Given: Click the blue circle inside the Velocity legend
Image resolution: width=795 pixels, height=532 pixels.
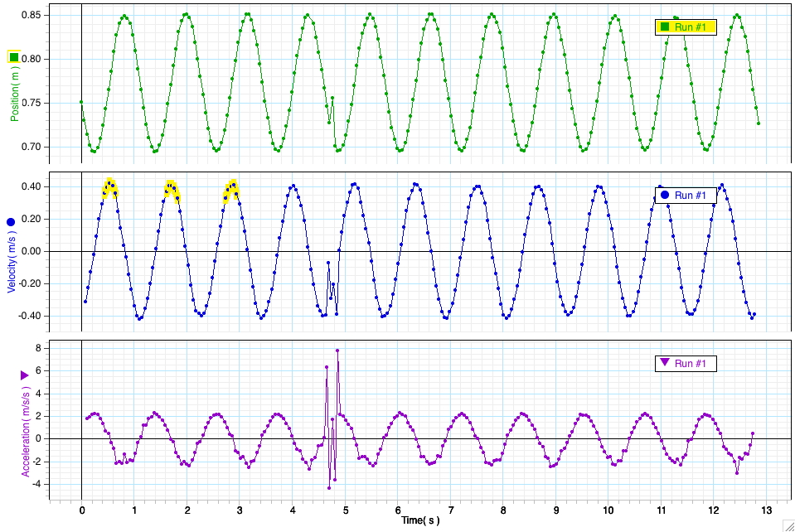Looking at the screenshot, I should (x=665, y=195).
